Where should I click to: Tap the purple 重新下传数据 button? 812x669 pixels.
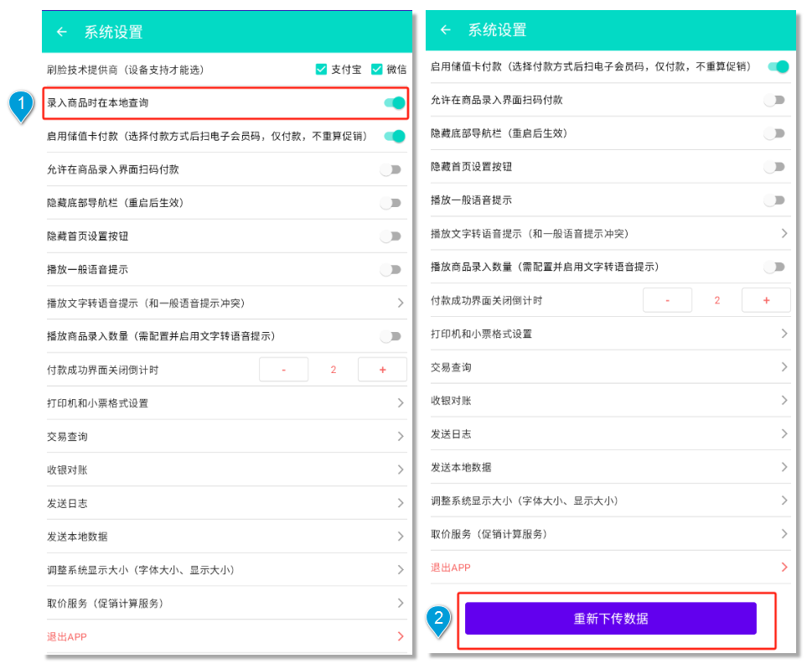click(x=611, y=618)
